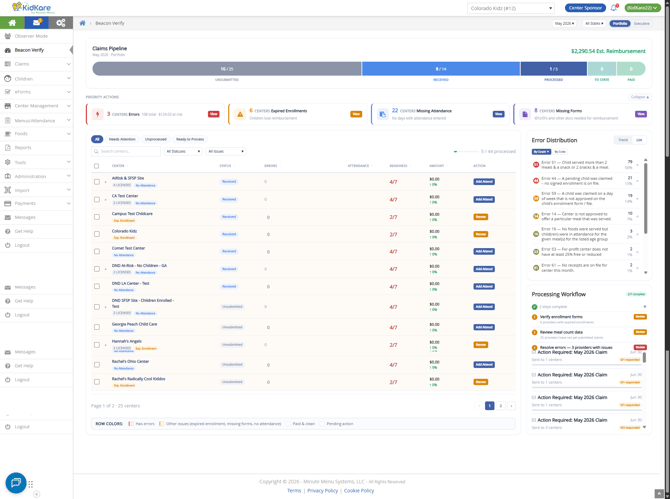
Task: Click the notification bell icon
Action: pos(614,8)
